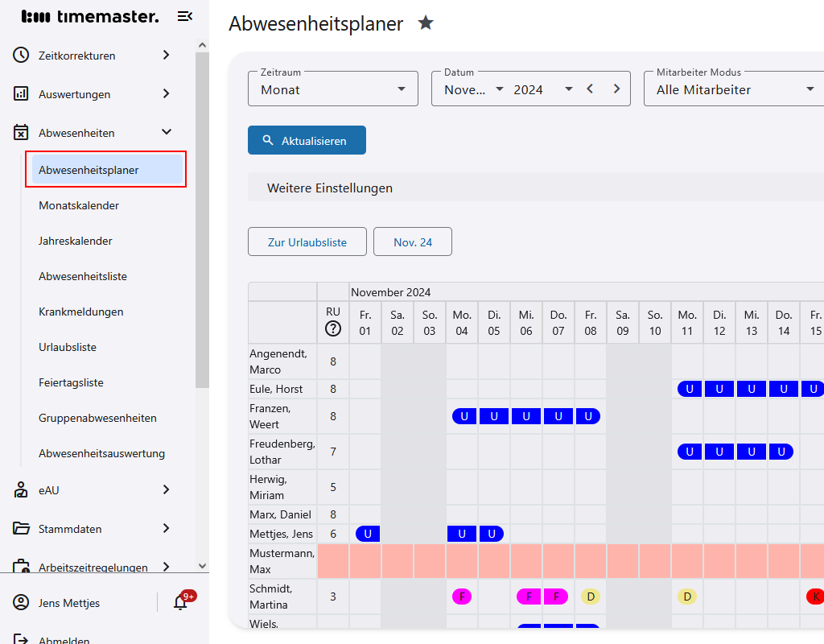Collapse the Abwesenheiten section chevron
Viewport: 824px width, 644px height.
[167, 131]
